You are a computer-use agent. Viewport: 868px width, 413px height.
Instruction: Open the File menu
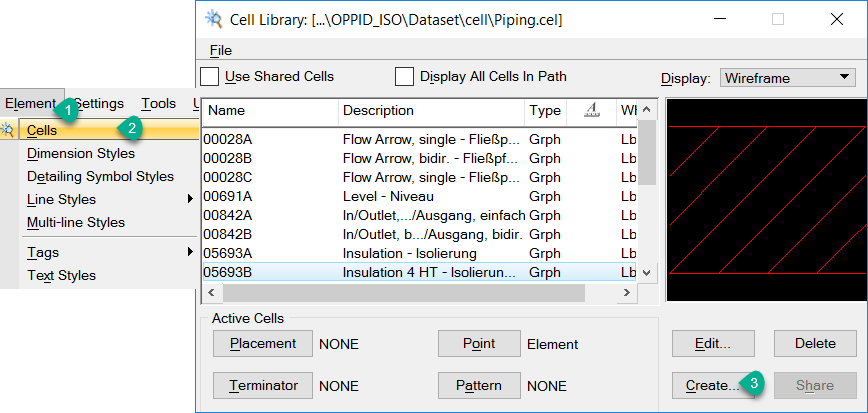click(x=220, y=50)
